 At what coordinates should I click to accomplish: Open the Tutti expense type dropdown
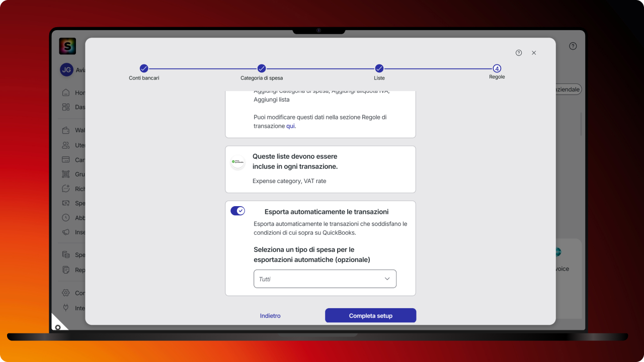coord(325,279)
